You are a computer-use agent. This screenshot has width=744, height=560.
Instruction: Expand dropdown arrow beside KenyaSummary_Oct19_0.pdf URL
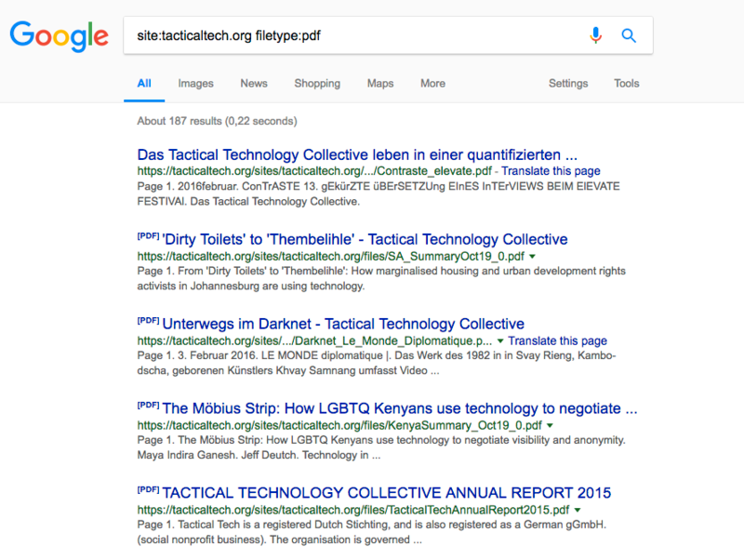[x=550, y=425]
